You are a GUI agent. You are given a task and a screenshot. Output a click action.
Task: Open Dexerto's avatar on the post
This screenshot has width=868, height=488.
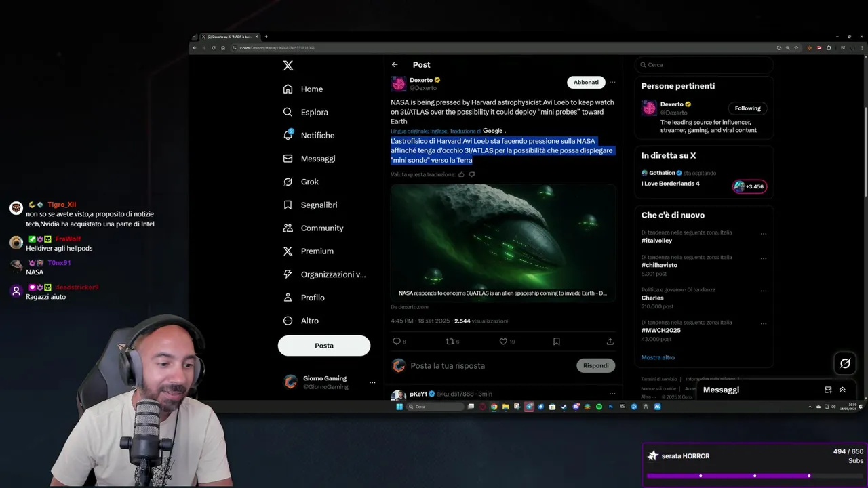point(398,83)
